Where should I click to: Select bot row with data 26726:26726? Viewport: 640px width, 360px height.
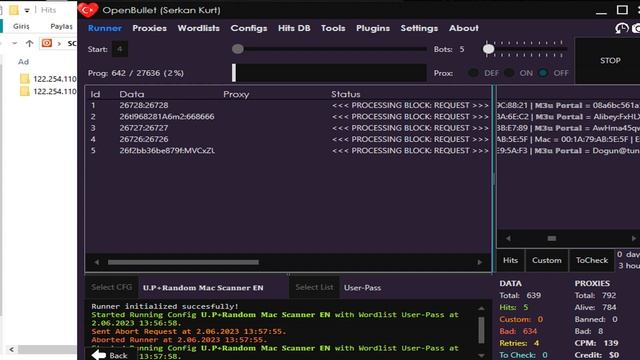click(288, 139)
